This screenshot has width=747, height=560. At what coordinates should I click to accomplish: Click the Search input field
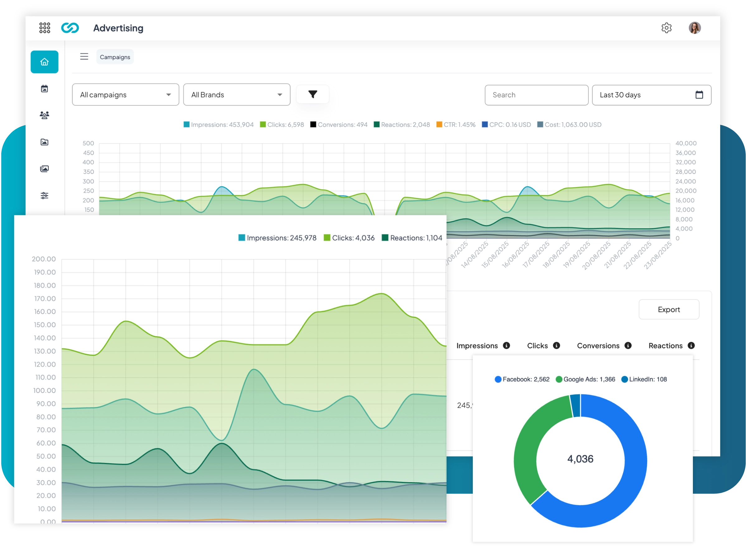(536, 95)
